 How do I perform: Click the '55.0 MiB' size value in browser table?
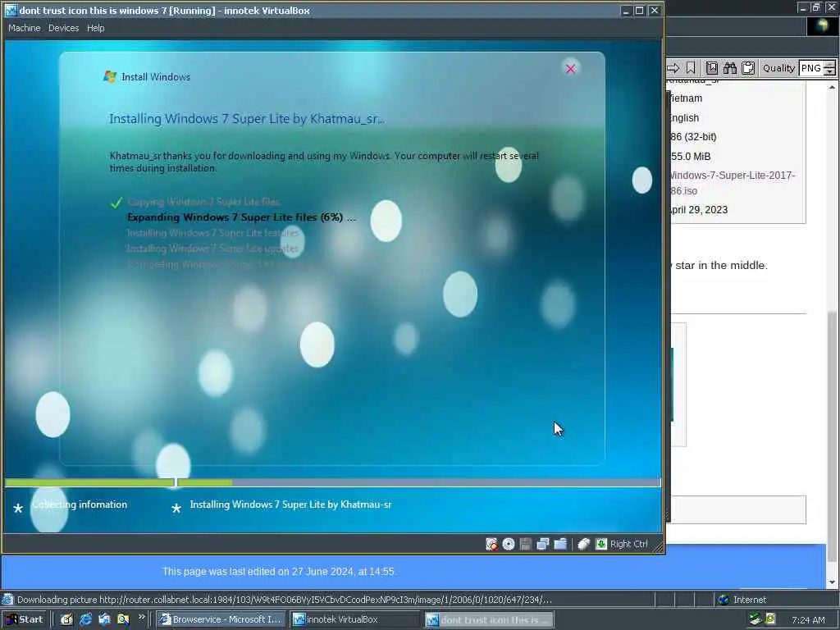pyautogui.click(x=691, y=157)
